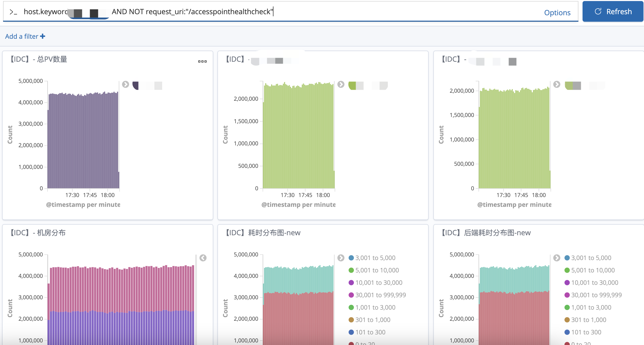The height and width of the screenshot is (345, 644).
Task: Select '30,001 to 999,999' legend in 后端耗时分布图-new
Action: click(593, 295)
